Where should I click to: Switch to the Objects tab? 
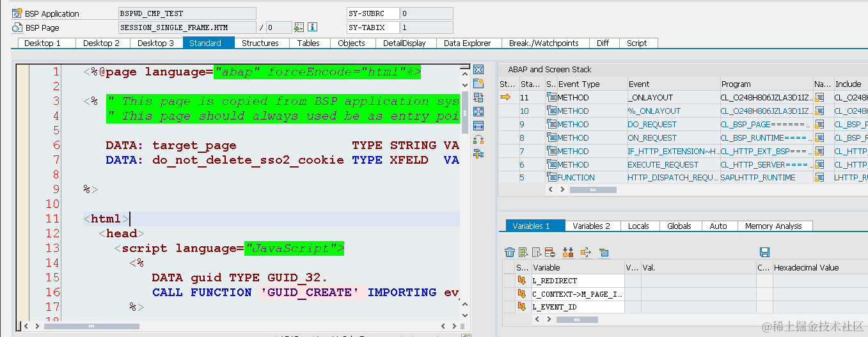click(x=351, y=43)
